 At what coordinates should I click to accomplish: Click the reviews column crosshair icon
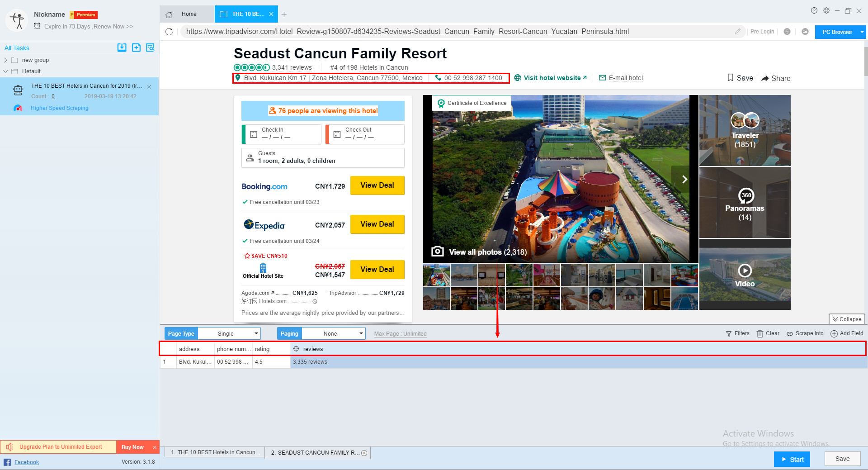296,349
